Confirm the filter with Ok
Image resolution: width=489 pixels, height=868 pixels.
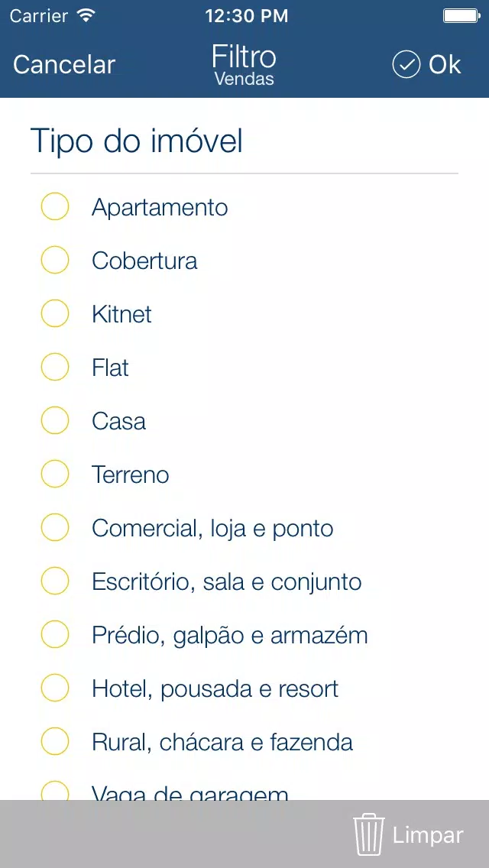(x=444, y=65)
